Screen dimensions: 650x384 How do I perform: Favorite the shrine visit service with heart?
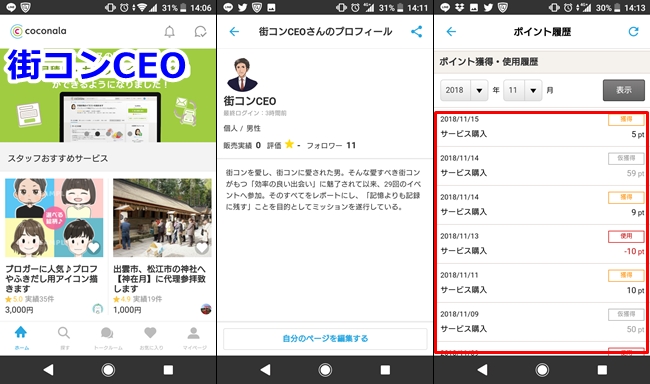point(202,248)
